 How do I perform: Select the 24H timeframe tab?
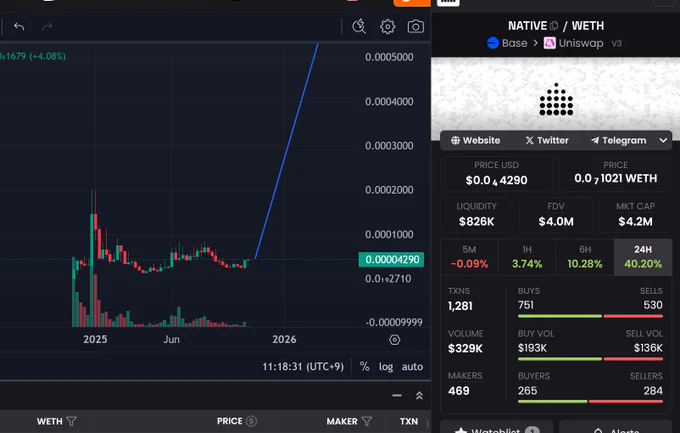click(x=643, y=257)
